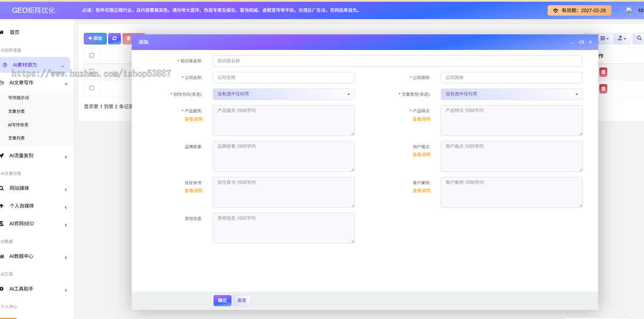Focus the 公司名称 input field
This screenshot has height=319, width=644.
(284, 78)
